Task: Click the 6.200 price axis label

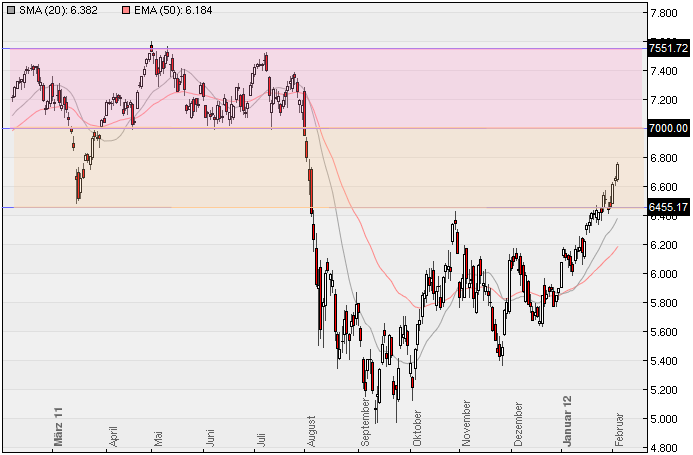Action: click(x=664, y=245)
